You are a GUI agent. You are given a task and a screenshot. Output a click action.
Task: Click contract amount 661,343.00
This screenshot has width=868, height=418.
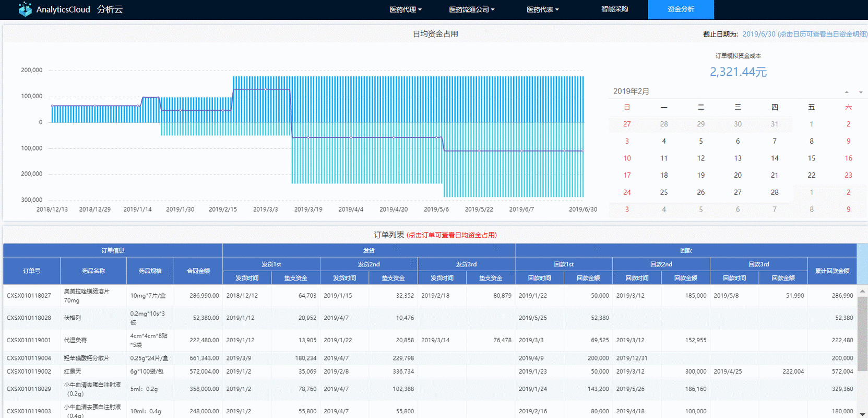tap(204, 358)
